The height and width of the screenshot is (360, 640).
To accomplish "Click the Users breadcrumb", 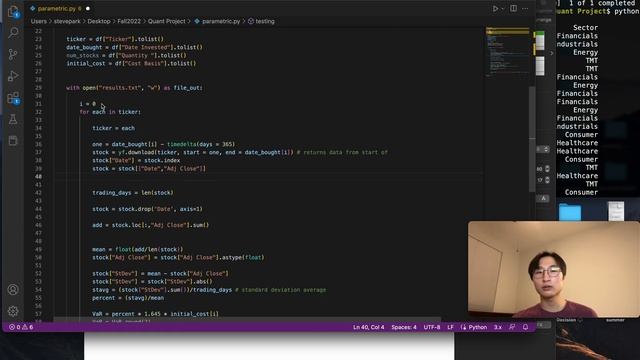I will pyautogui.click(x=39, y=21).
